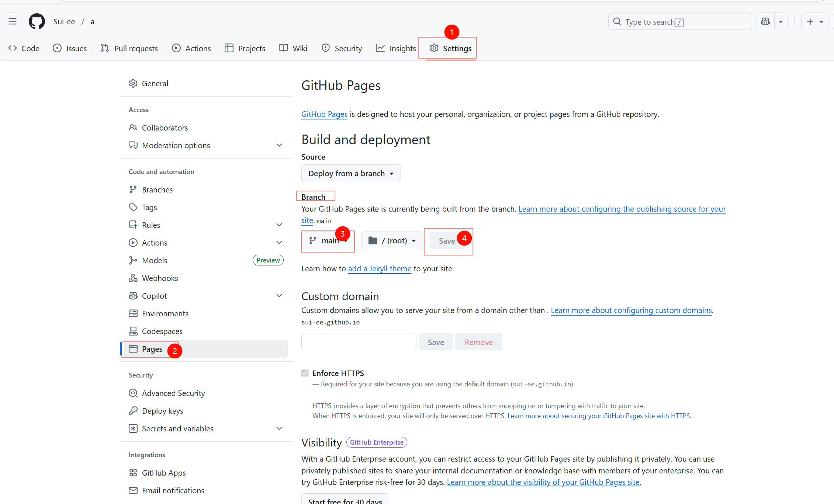Open the add a Jekyll theme link
834x504 pixels.
click(x=380, y=269)
